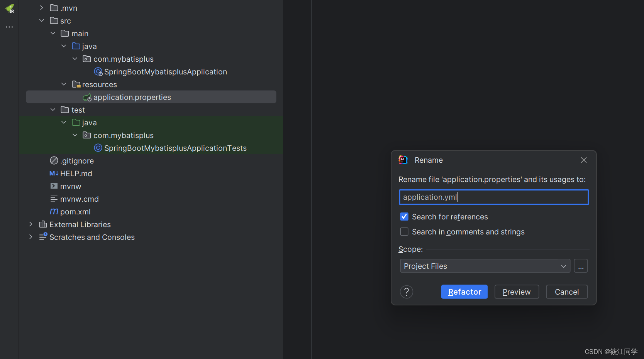The image size is (644, 359).
Task: Click the test com.mybatisplus package icon
Action: 87,135
